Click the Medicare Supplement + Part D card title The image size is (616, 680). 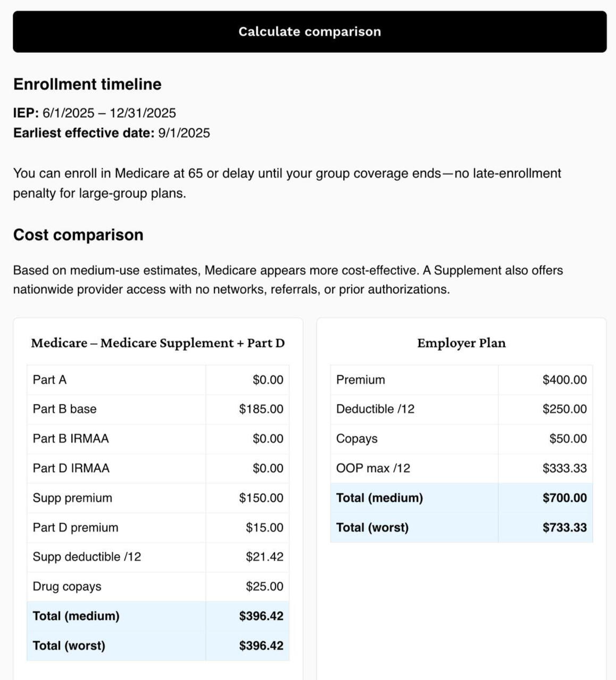[158, 343]
